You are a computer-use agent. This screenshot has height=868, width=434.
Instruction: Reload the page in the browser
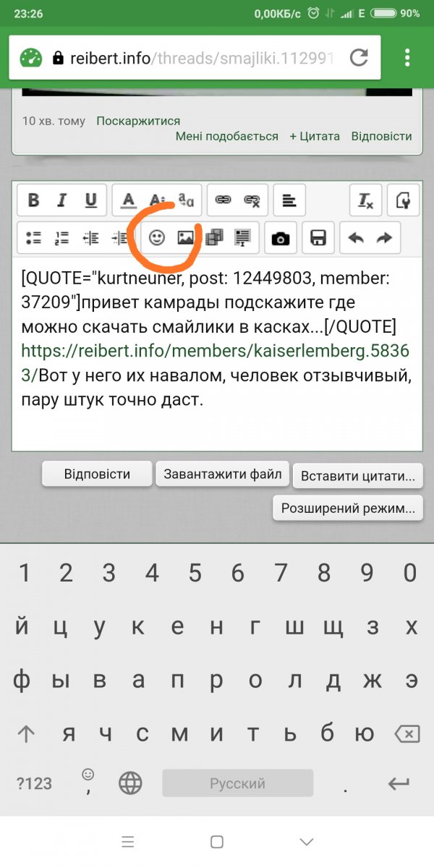[359, 57]
